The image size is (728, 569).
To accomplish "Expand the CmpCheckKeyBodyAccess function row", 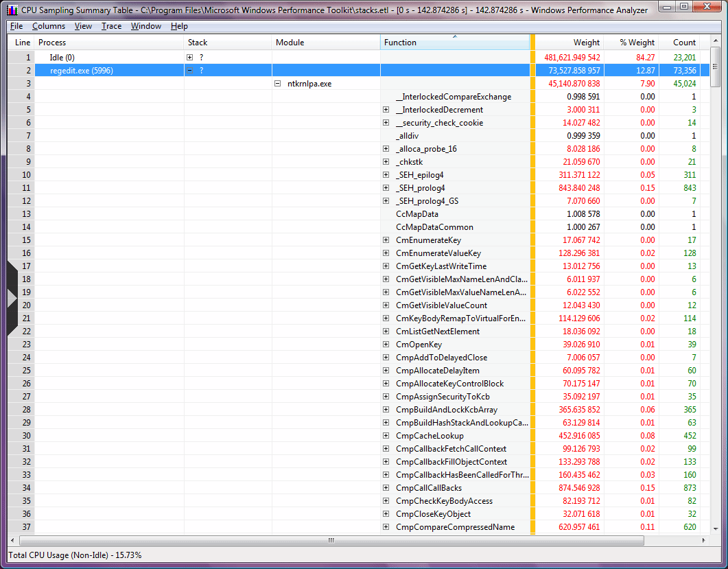I will pos(386,501).
